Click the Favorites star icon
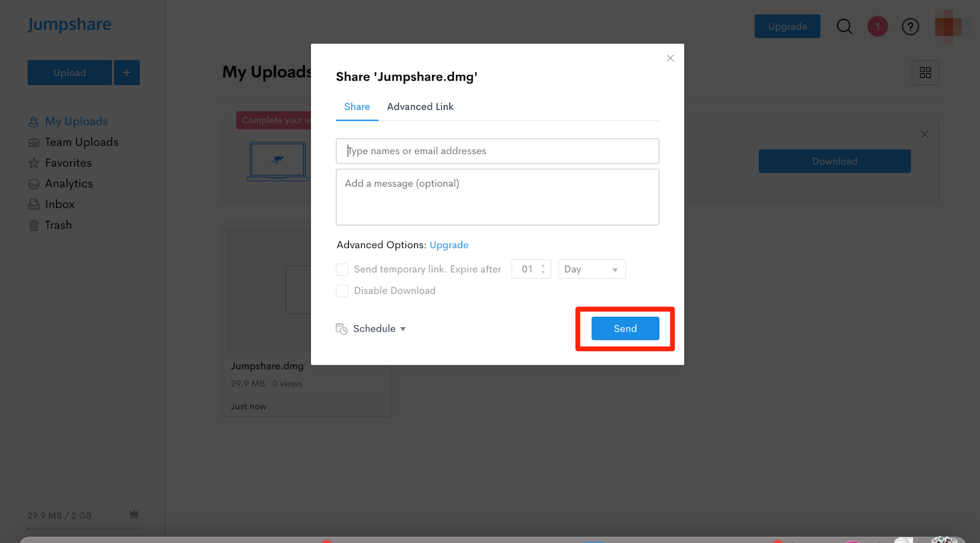The height and width of the screenshot is (543, 980). coord(33,163)
